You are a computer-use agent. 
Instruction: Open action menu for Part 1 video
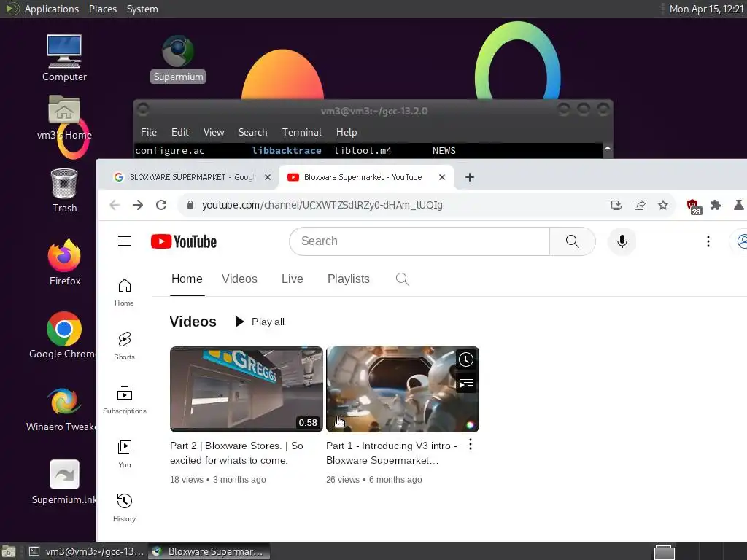point(471,444)
